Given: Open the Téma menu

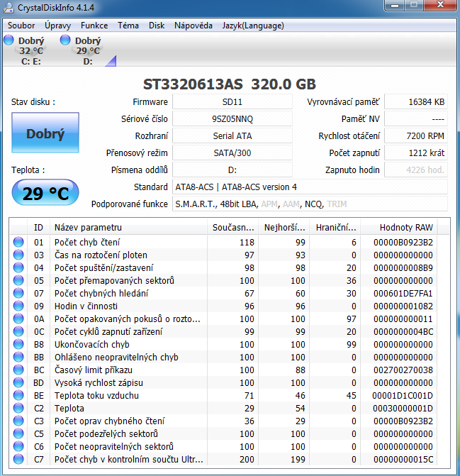Looking at the screenshot, I should pos(128,26).
